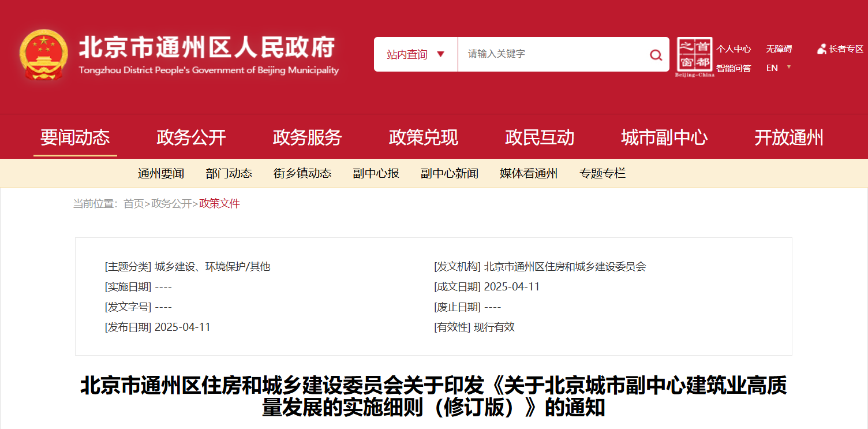Open the 开放通州 navigation item

(789, 138)
